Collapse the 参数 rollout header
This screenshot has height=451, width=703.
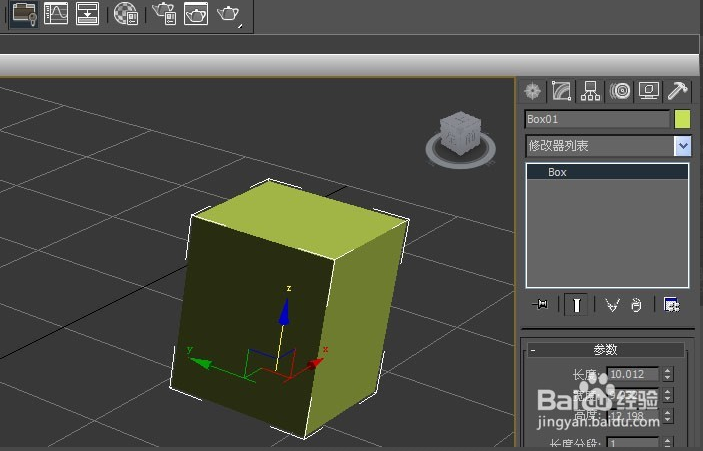606,350
